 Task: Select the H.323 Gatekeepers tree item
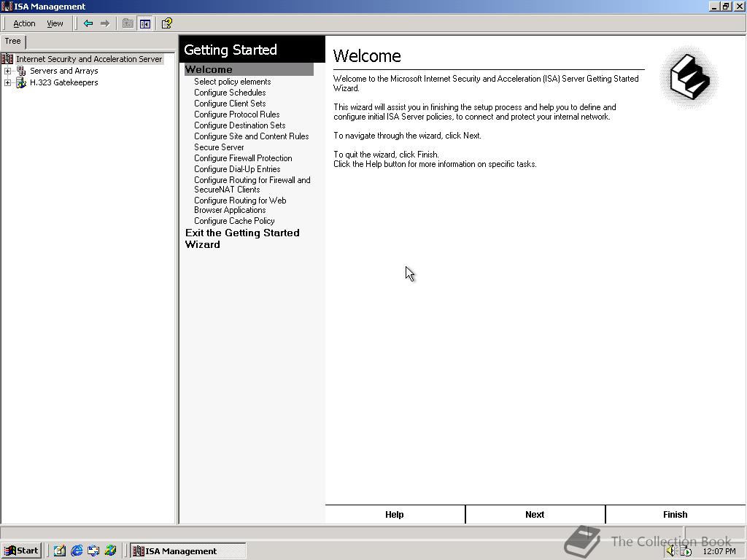pos(64,82)
